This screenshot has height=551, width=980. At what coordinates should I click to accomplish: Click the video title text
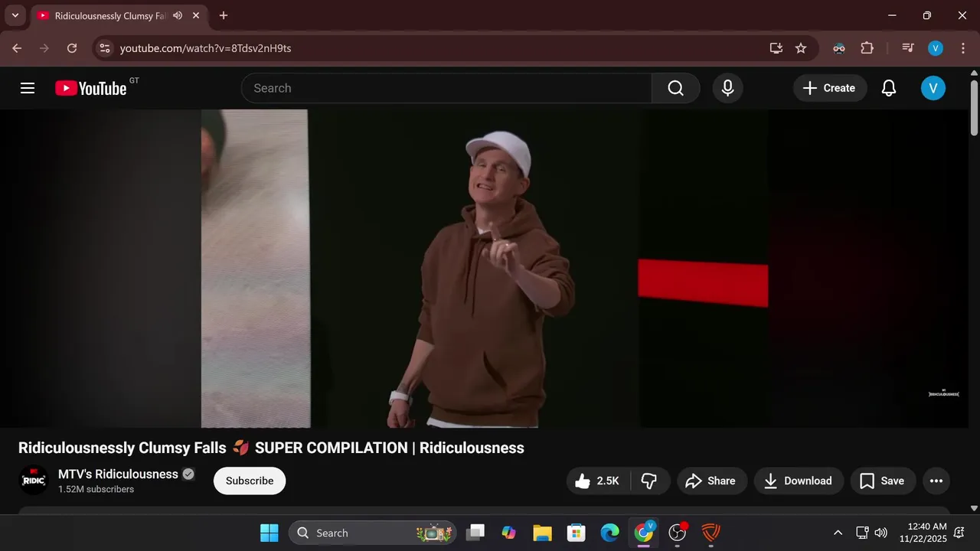click(x=271, y=448)
